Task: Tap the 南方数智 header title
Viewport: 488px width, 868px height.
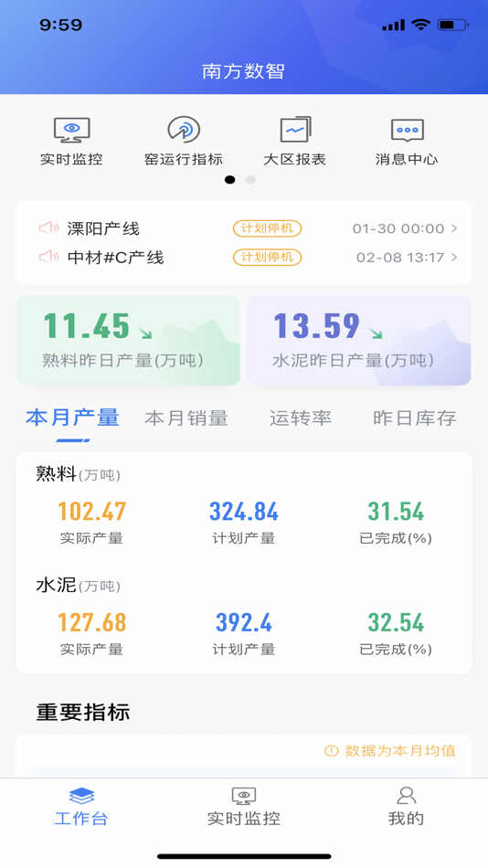Action: point(244,71)
